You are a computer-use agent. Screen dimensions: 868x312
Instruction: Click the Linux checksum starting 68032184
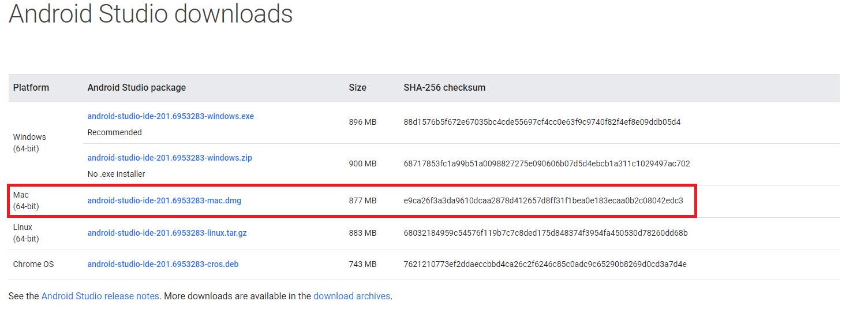[x=545, y=233]
